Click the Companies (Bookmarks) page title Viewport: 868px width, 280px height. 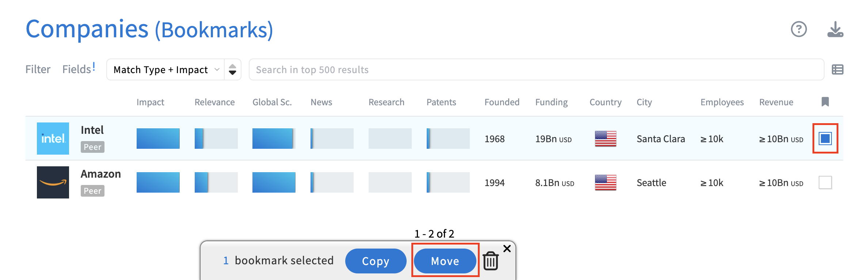pyautogui.click(x=149, y=29)
